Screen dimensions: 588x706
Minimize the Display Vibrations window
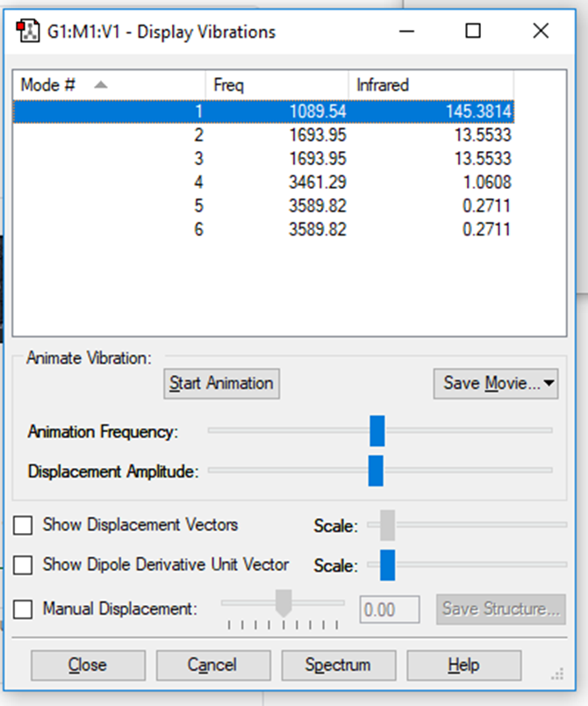408,32
